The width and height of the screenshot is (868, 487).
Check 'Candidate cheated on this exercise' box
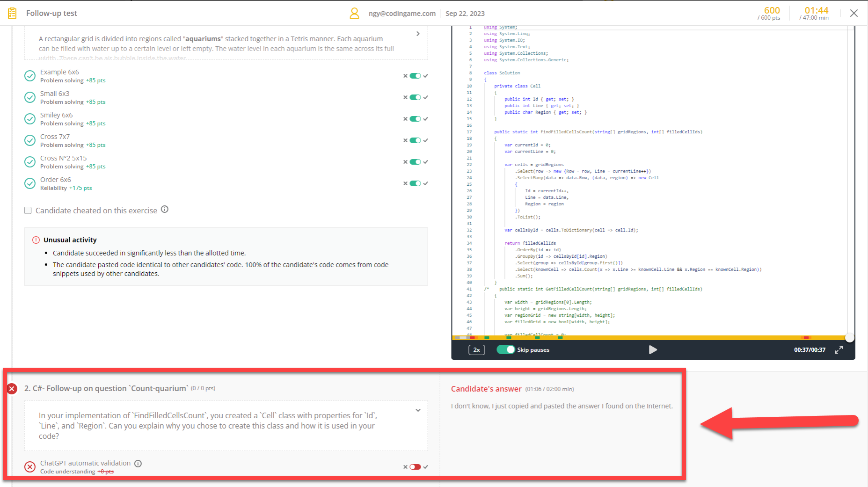pos(28,211)
